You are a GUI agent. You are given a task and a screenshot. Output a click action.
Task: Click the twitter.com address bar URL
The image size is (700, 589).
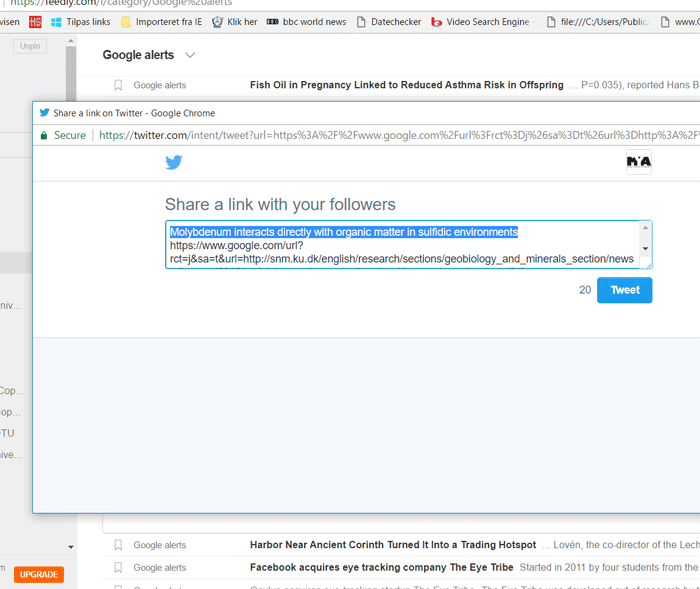(399, 135)
